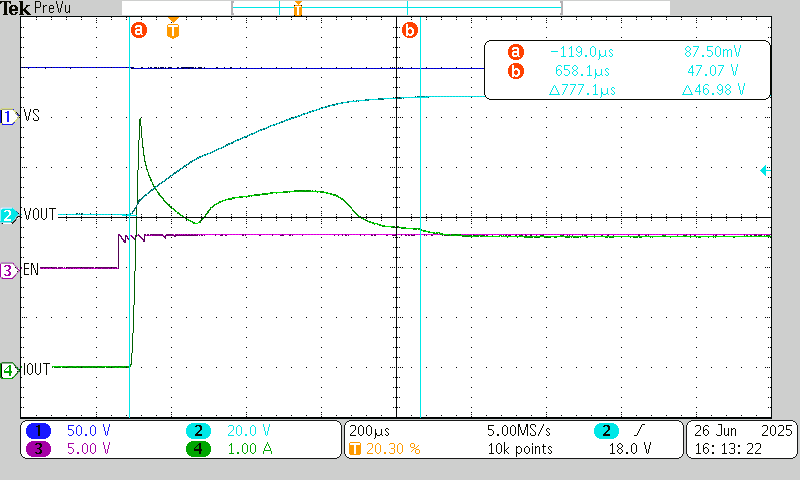Click the Δ777.1µs cursor delta readout
The height and width of the screenshot is (480, 800).
(x=584, y=90)
